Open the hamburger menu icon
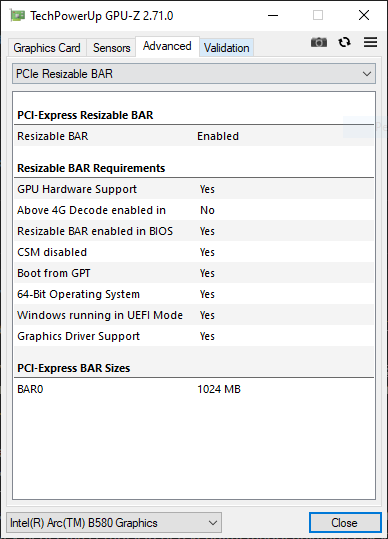The width and height of the screenshot is (388, 539). [x=370, y=42]
